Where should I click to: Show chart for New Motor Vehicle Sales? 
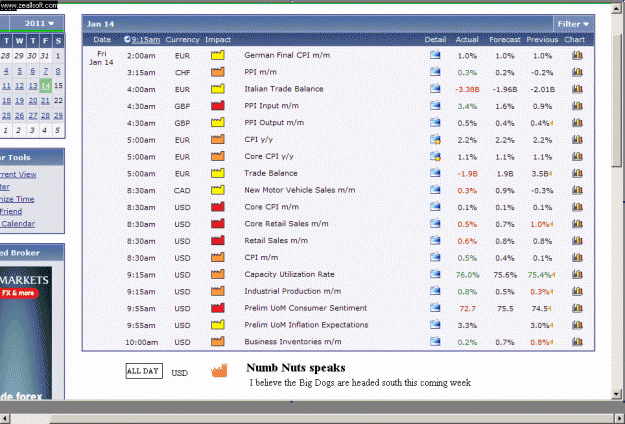coord(577,190)
